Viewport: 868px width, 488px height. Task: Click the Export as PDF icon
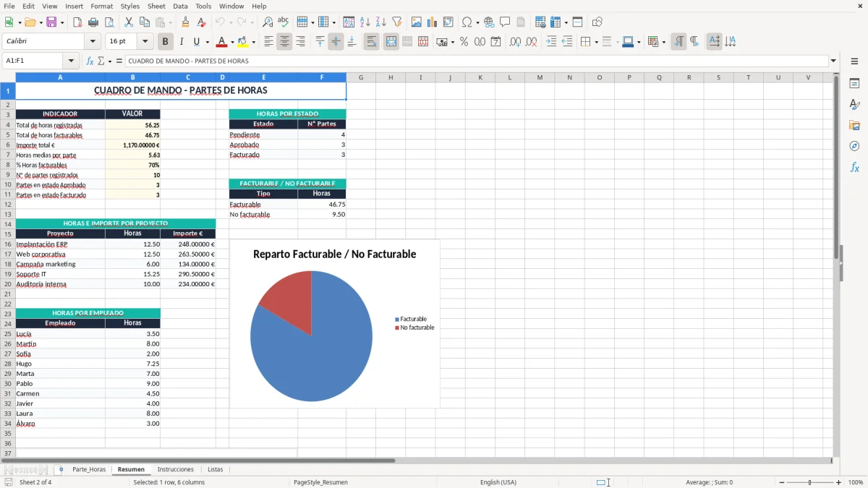(77, 22)
